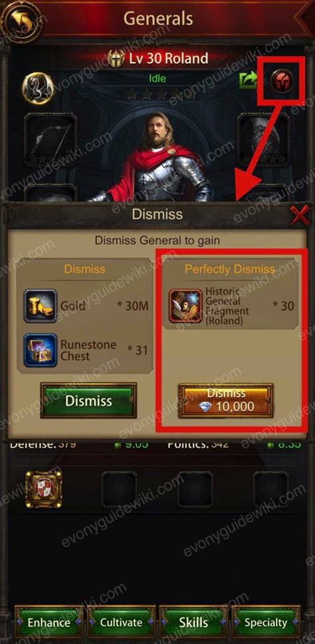This screenshot has height=644, width=315.
Task: Open the Specialty tab
Action: click(x=266, y=622)
